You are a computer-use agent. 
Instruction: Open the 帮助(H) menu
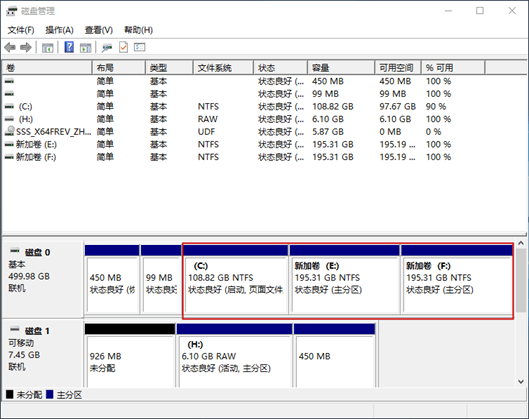pos(138,30)
